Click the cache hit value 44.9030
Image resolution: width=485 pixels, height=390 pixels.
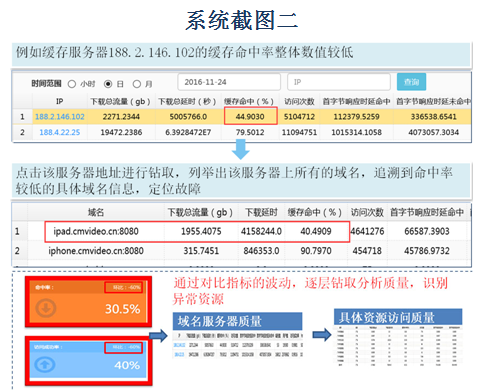point(250,117)
